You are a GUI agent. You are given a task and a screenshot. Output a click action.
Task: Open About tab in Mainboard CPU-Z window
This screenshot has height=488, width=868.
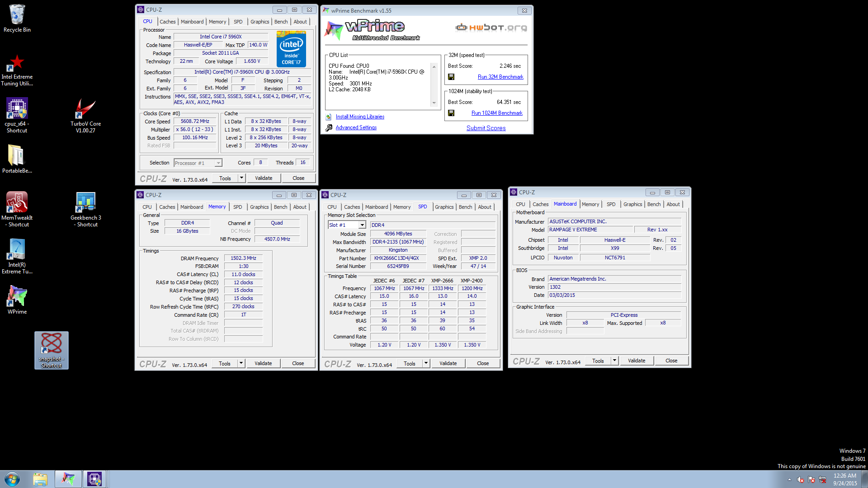(673, 204)
